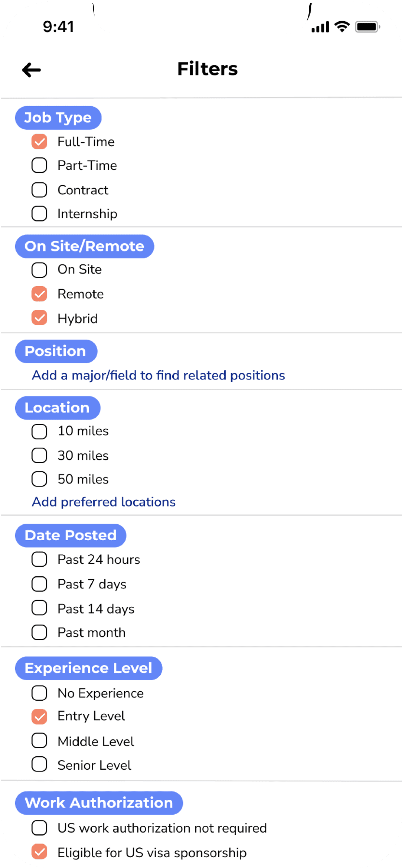Tap the Job Type section label
This screenshot has height=868, width=402.
(x=58, y=118)
